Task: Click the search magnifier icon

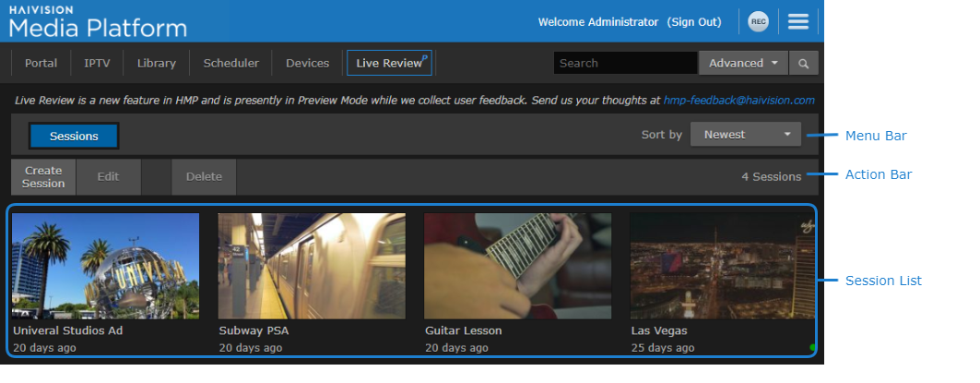Action: pos(804,64)
